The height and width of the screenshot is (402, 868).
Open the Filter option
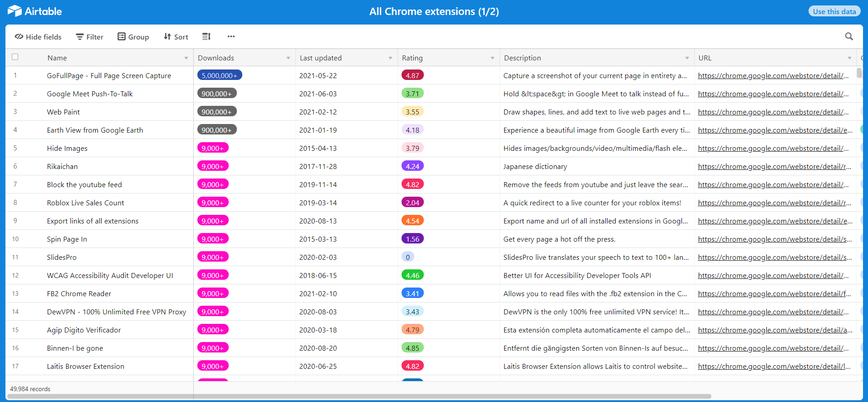tap(89, 37)
